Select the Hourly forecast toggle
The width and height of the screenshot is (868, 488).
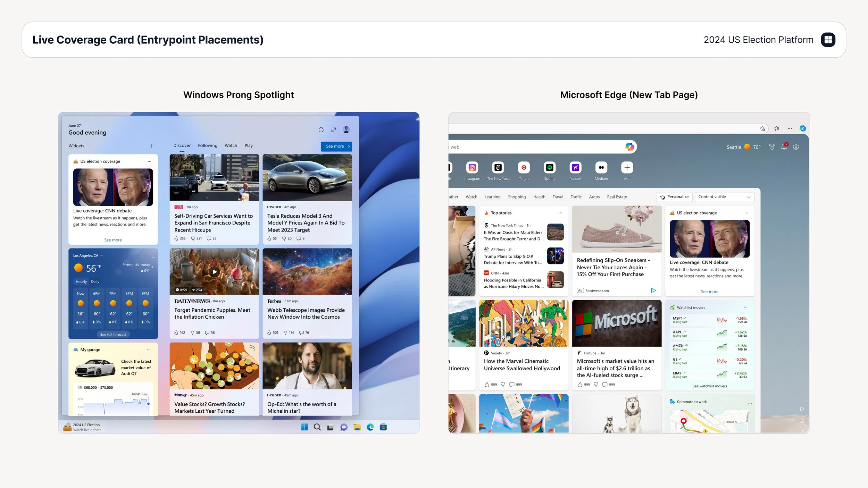tap(81, 282)
